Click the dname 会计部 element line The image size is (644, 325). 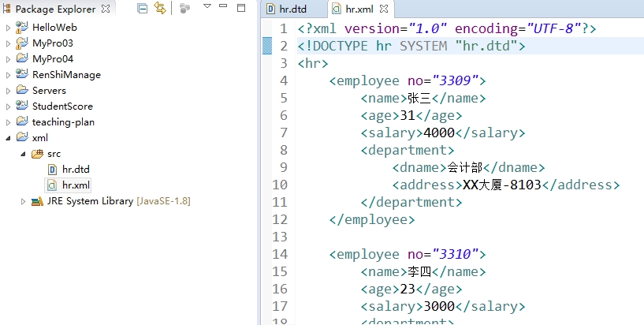point(468,168)
